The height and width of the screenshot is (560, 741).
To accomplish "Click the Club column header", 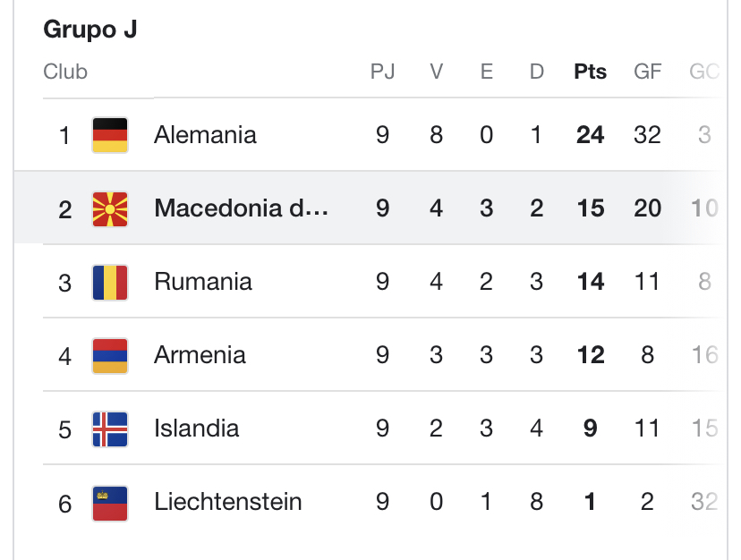I will (x=65, y=72).
